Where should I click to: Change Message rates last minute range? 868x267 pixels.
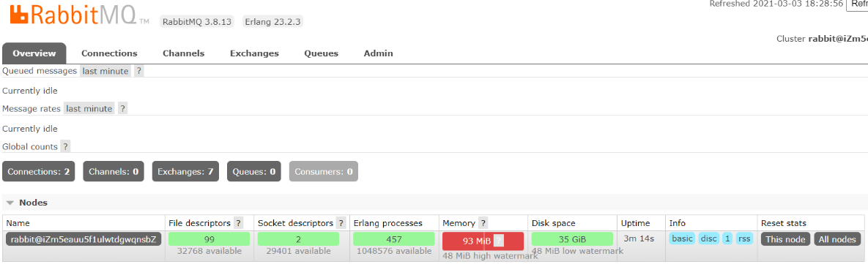point(89,108)
